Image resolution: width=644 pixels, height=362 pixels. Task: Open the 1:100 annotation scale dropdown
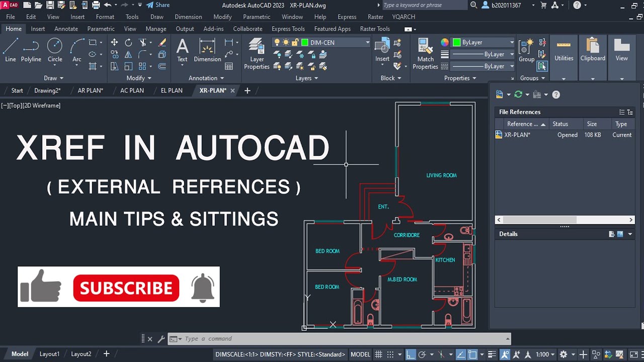coord(545,354)
